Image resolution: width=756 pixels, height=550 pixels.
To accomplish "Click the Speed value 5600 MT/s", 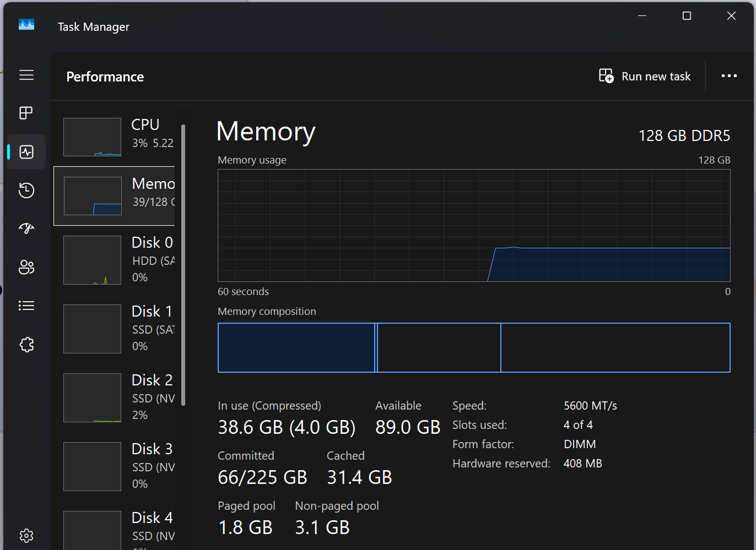I will pyautogui.click(x=590, y=406).
